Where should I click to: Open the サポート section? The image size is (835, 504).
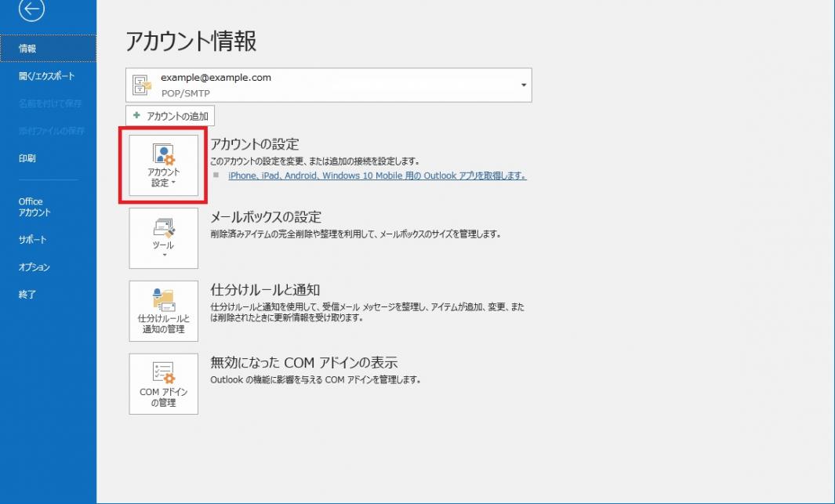[x=32, y=240]
